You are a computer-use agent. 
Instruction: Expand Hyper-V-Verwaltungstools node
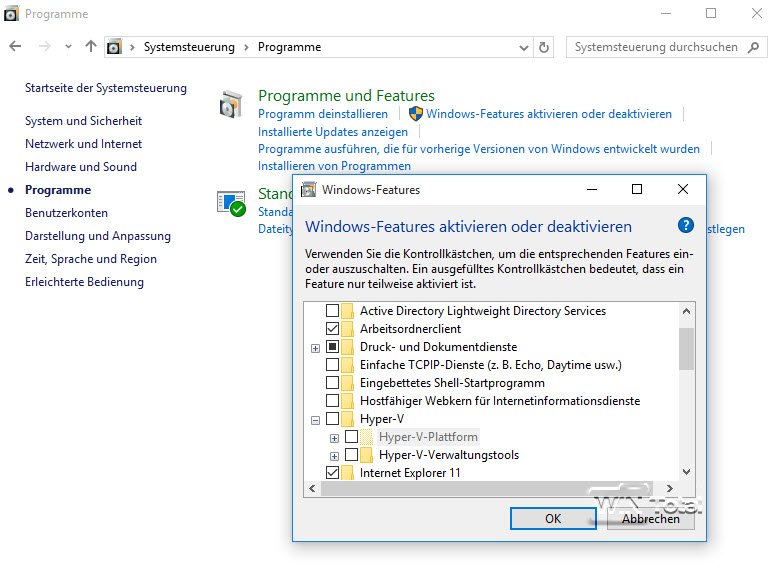click(334, 456)
